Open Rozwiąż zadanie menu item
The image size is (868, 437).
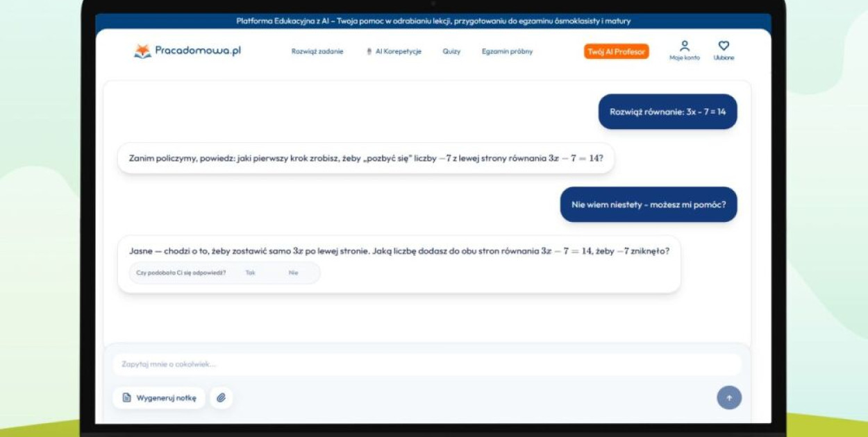point(317,52)
